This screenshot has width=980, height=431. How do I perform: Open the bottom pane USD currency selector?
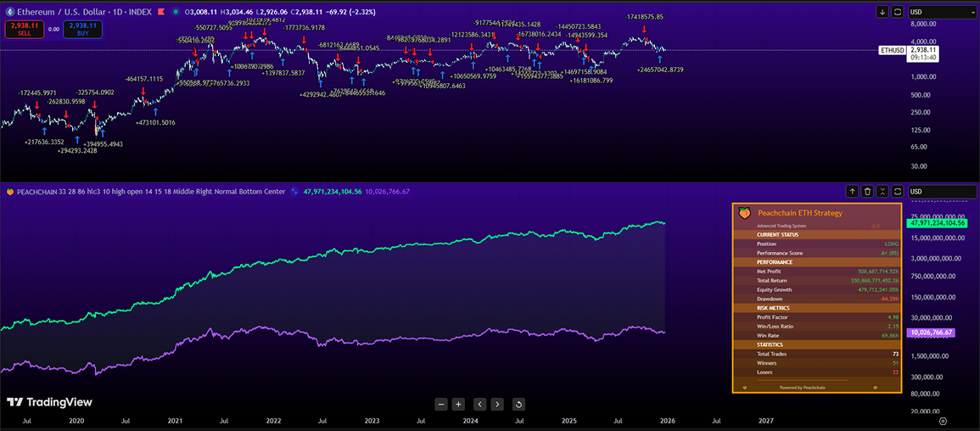(x=942, y=192)
